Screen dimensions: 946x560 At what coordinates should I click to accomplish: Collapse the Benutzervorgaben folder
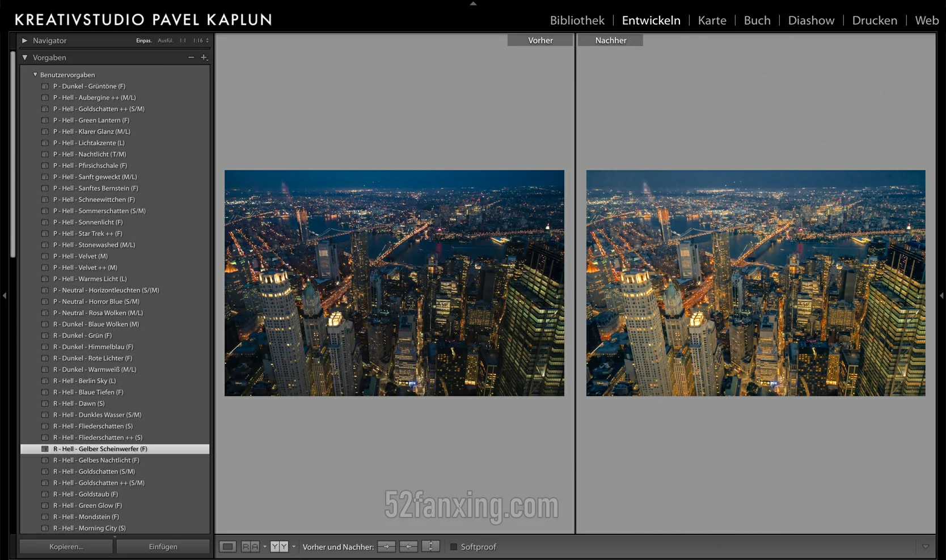click(35, 74)
